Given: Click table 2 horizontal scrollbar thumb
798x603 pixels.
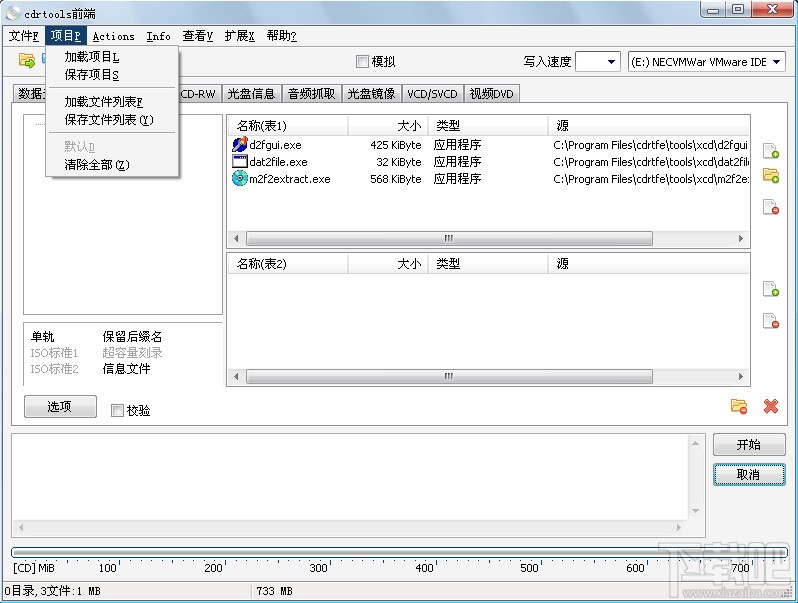Looking at the screenshot, I should click(449, 376).
